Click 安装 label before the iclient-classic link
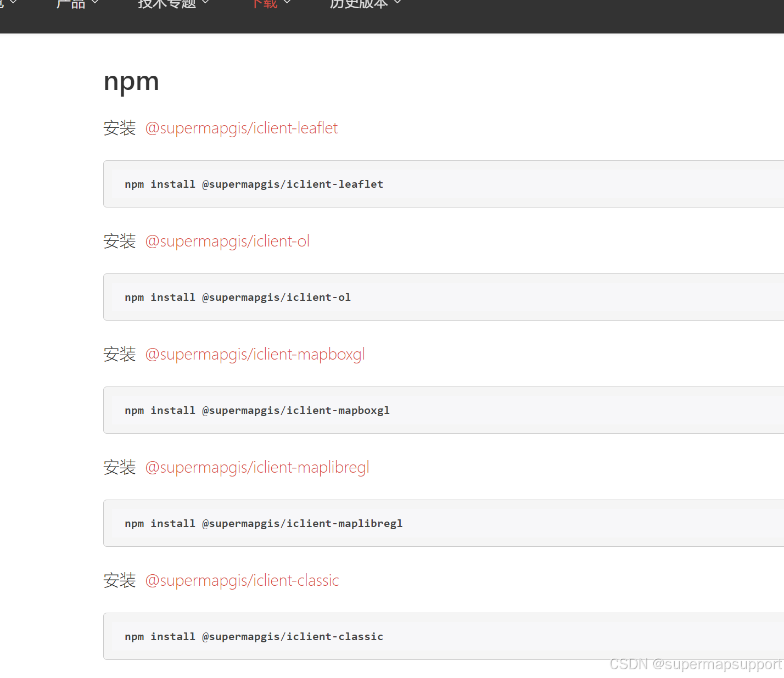The height and width of the screenshot is (678, 784). click(120, 580)
